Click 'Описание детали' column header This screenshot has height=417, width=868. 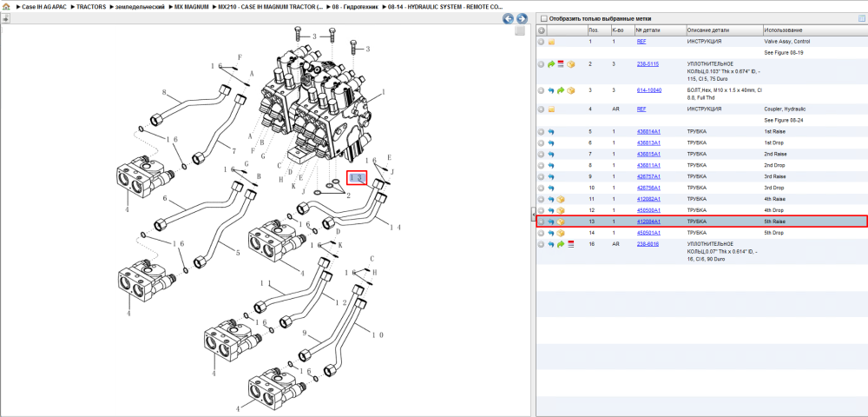click(724, 30)
